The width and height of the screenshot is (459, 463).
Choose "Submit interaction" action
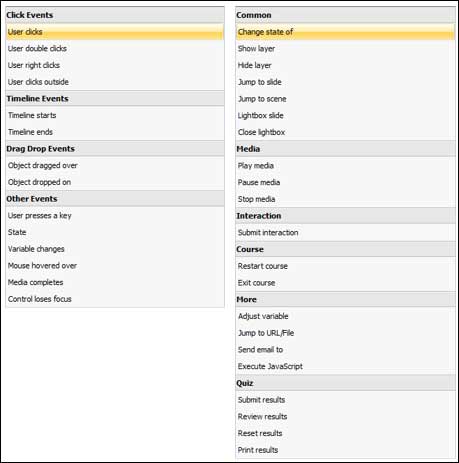[x=345, y=232]
